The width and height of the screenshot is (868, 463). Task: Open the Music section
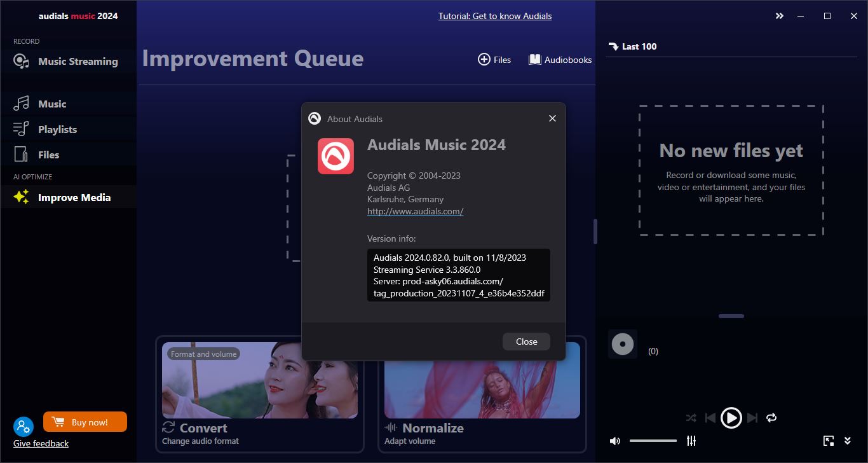[x=68, y=104]
